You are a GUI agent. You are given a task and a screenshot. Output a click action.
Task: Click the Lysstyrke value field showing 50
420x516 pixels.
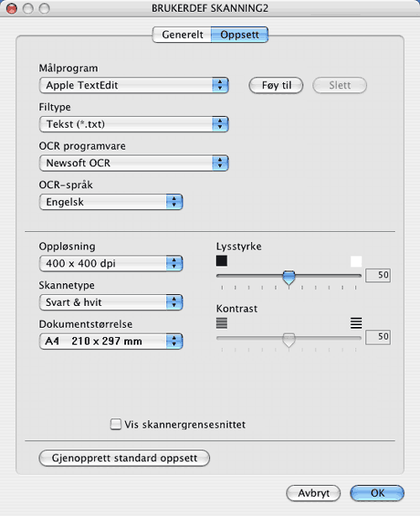point(378,275)
